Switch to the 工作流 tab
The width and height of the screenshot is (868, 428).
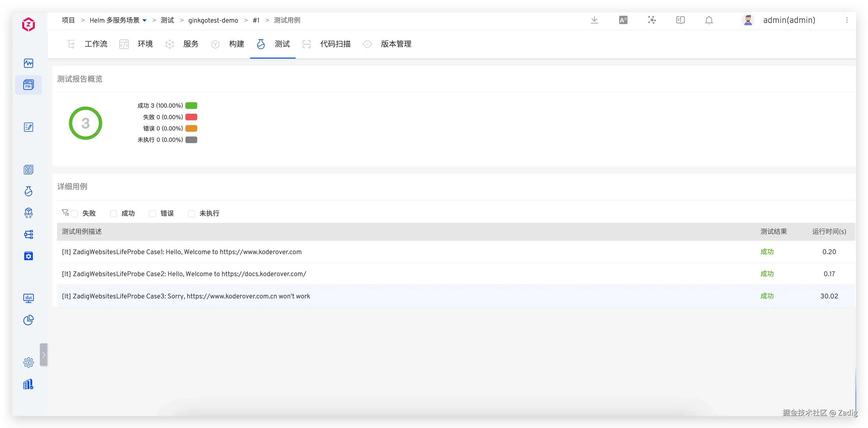pyautogui.click(x=96, y=44)
